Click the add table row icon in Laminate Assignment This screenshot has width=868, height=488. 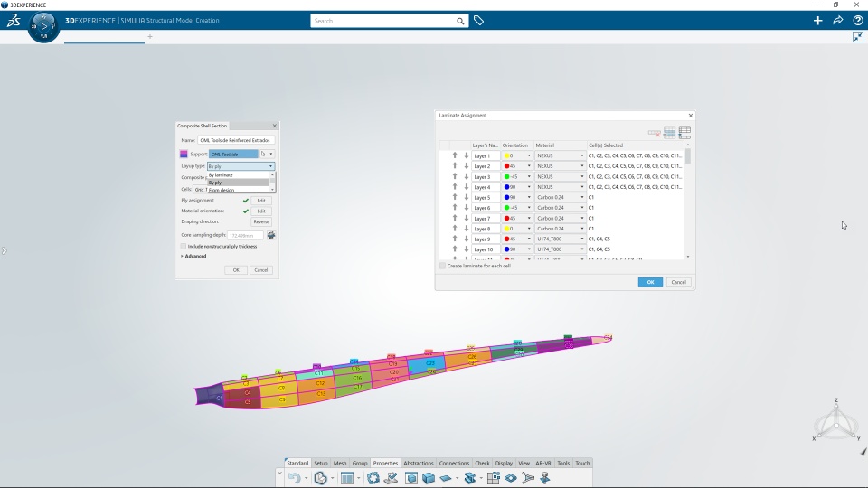(684, 132)
